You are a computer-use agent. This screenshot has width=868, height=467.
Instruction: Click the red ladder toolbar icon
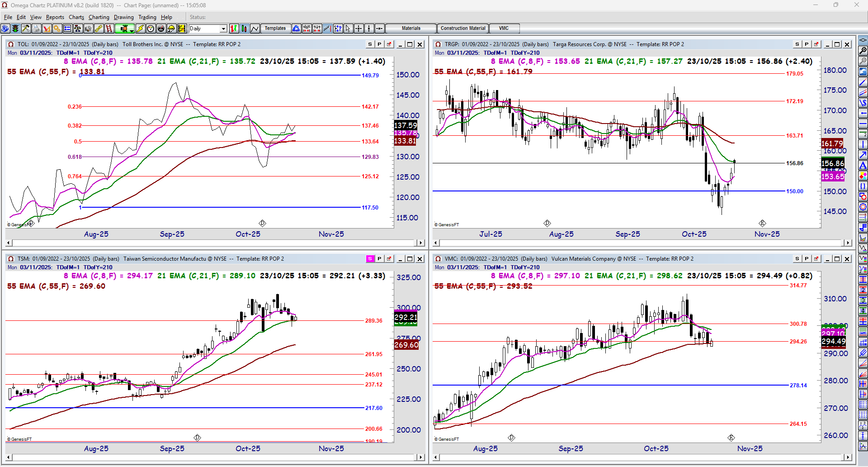pyautogui.click(x=109, y=29)
